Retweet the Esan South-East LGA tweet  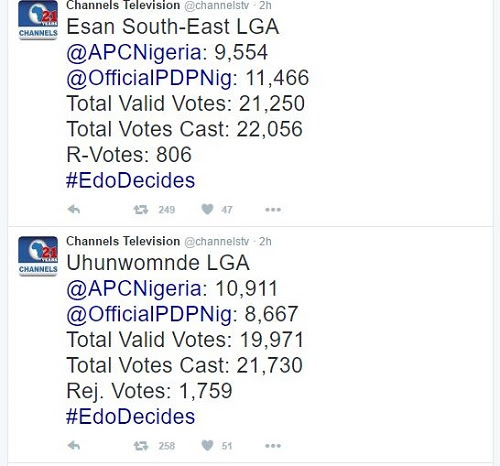tap(141, 210)
